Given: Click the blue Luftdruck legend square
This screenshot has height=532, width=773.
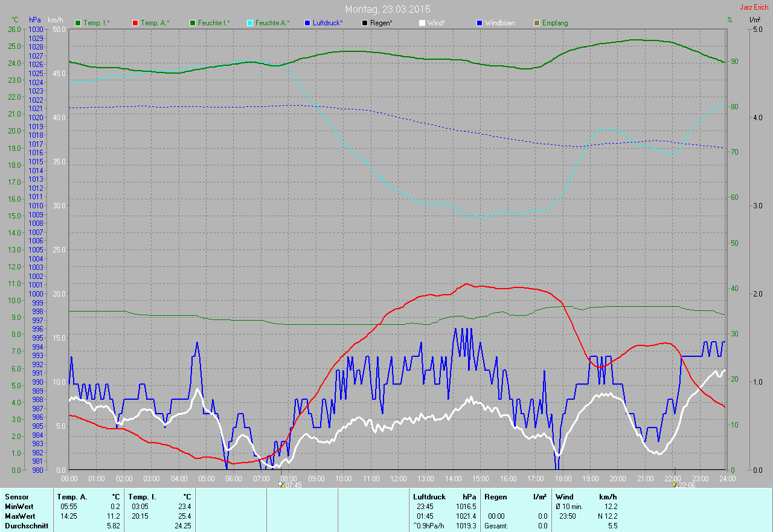Looking at the screenshot, I should (x=308, y=23).
